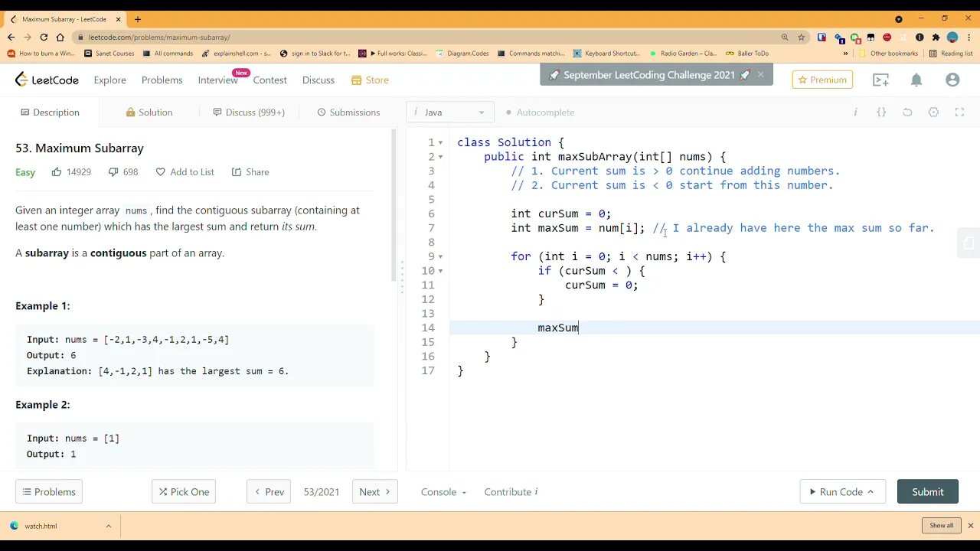Expand the Console panel
This screenshot has width=980, height=551.
pyautogui.click(x=443, y=492)
